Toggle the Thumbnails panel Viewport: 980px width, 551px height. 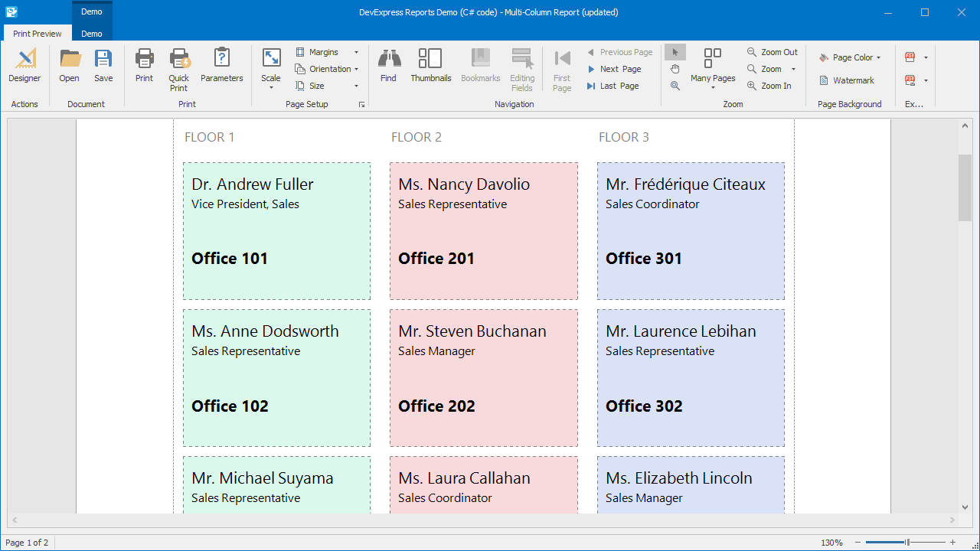coord(430,65)
